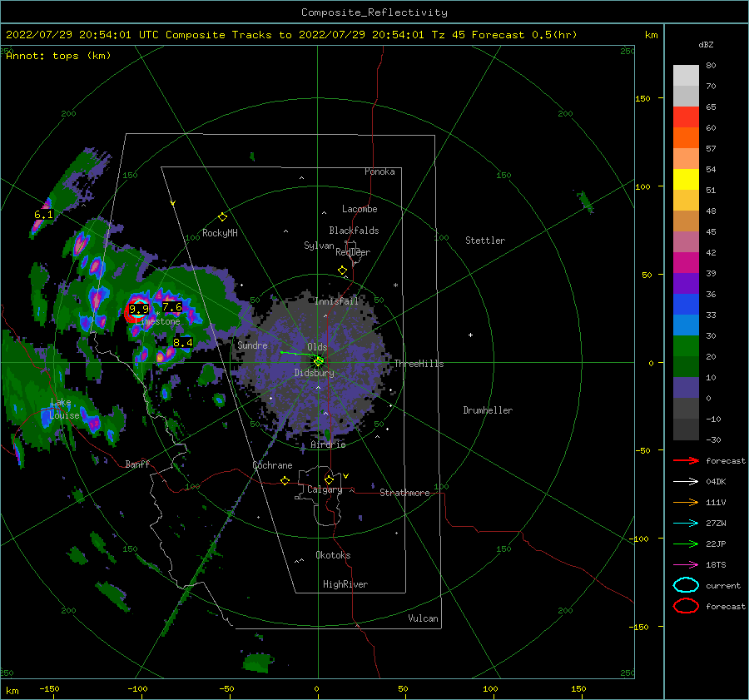749x700 pixels.
Task: Click the Lake Louise label
Action: (64, 409)
